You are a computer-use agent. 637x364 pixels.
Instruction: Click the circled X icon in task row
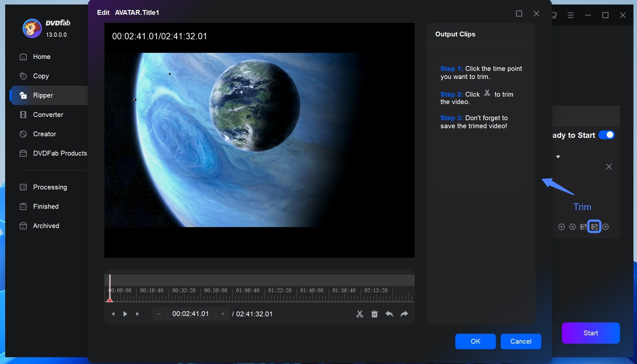point(605,227)
